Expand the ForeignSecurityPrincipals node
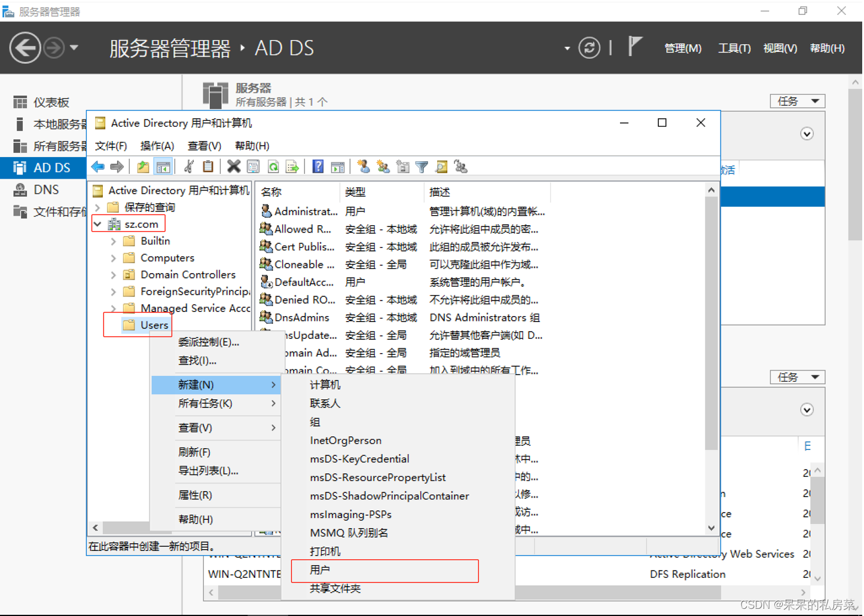Image resolution: width=864 pixels, height=616 pixels. pos(114,292)
